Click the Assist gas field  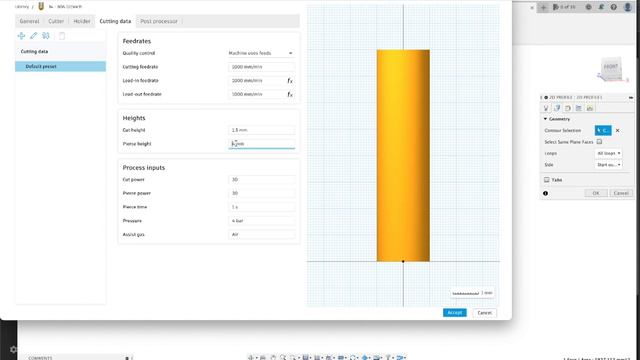coord(261,235)
